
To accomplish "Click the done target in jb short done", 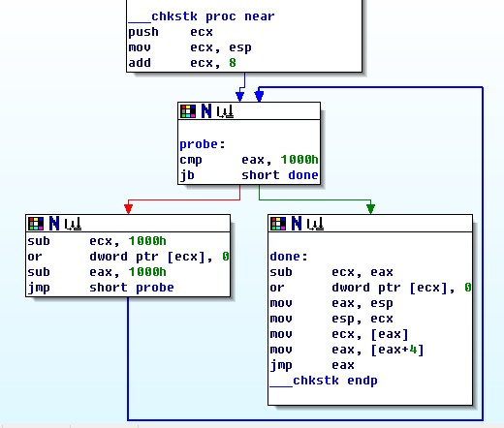I will pos(303,175).
